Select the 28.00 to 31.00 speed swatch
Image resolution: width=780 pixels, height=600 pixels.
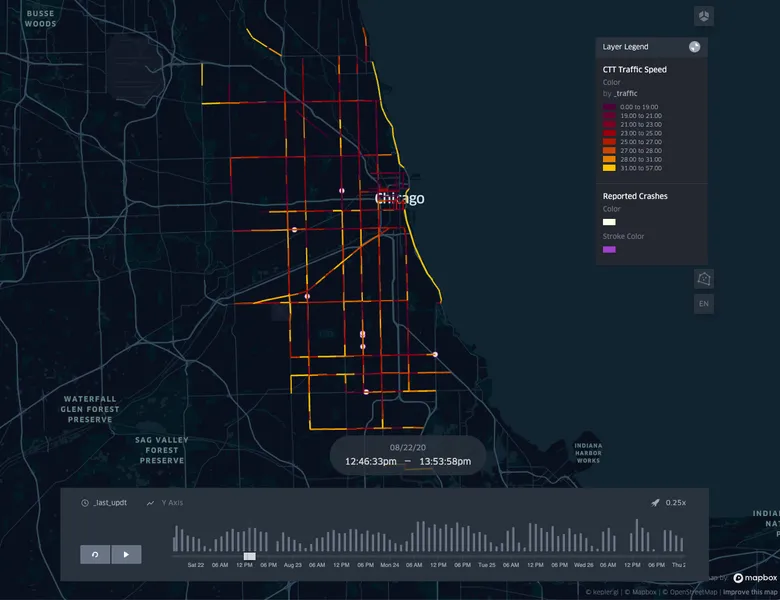coord(609,159)
